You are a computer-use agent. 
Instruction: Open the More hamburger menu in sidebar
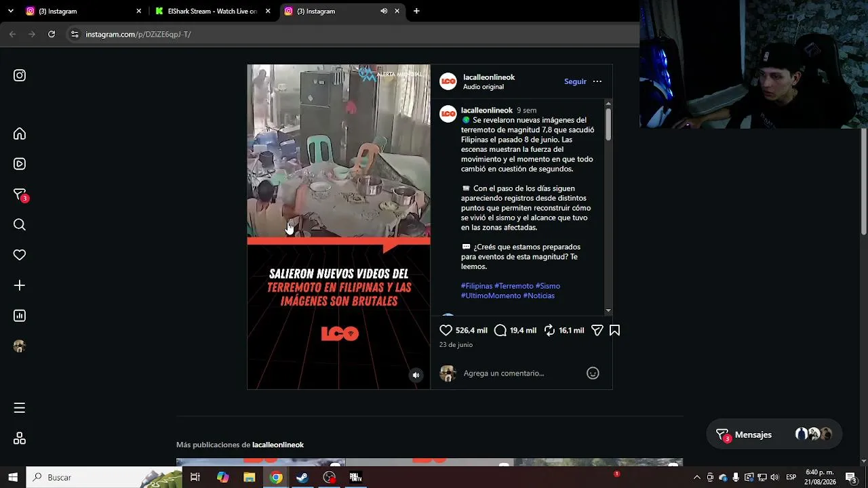[x=20, y=408]
